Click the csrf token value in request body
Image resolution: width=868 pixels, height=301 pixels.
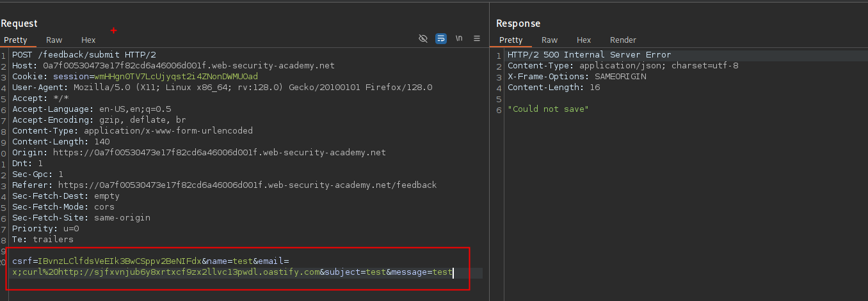point(118,261)
